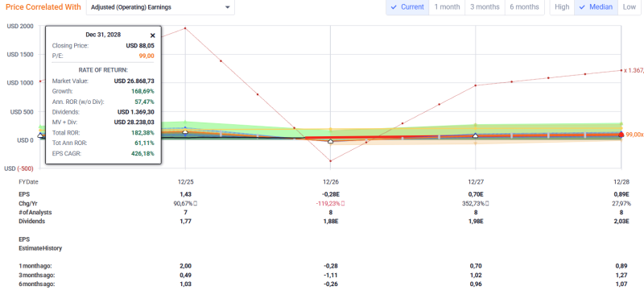The image size is (644, 295).
Task: Click the red line peak point at 12/25
Action: coord(185,28)
